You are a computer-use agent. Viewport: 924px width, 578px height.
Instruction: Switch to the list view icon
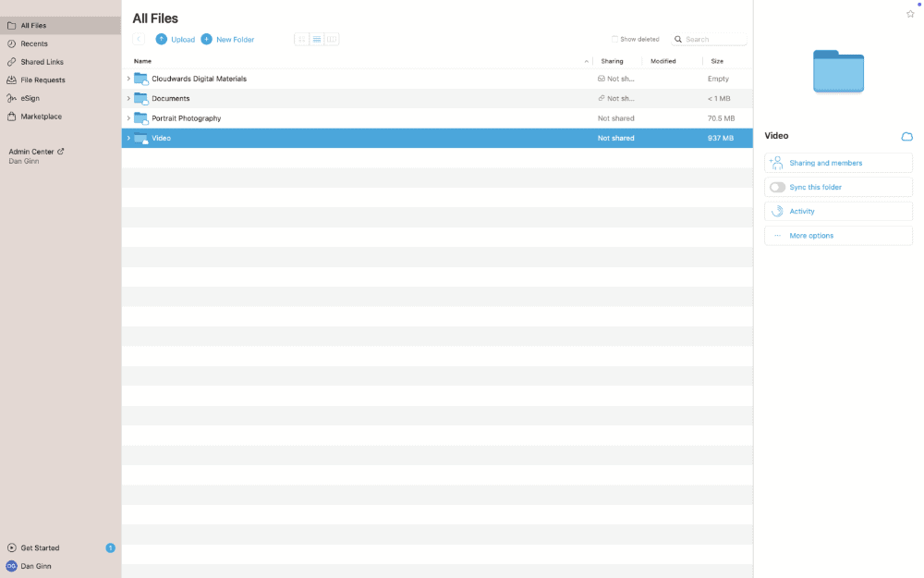(x=317, y=39)
